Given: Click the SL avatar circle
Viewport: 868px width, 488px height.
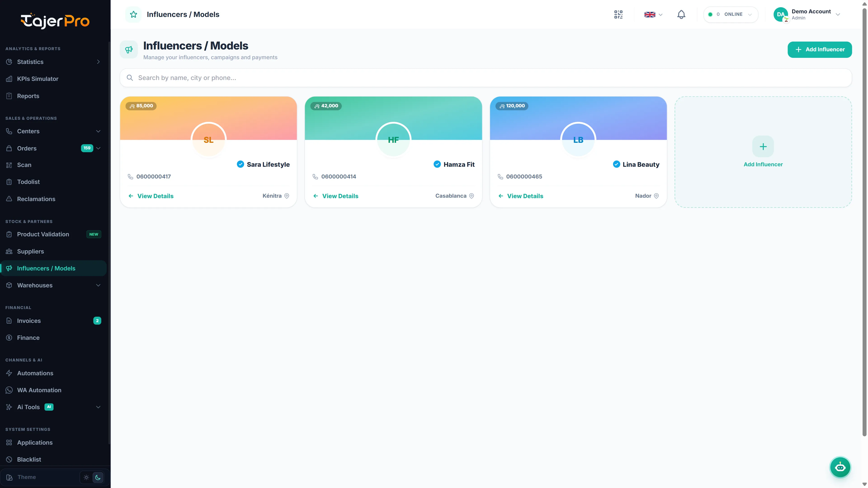Looking at the screenshot, I should click(x=209, y=140).
